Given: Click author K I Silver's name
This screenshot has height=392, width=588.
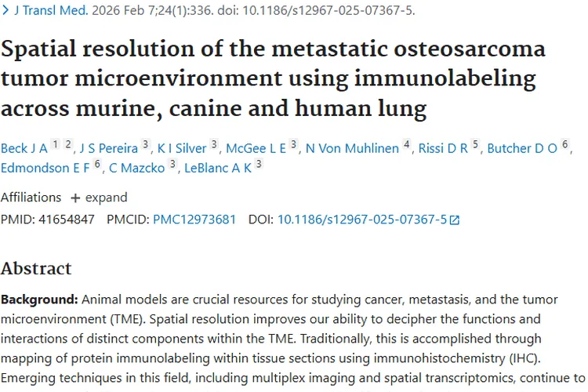Looking at the screenshot, I should (x=182, y=148).
